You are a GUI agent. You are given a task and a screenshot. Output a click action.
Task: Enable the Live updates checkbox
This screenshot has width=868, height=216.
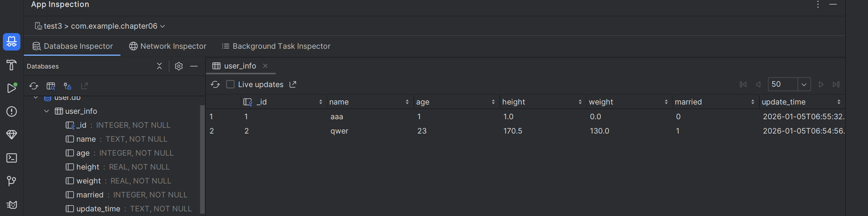pos(230,84)
